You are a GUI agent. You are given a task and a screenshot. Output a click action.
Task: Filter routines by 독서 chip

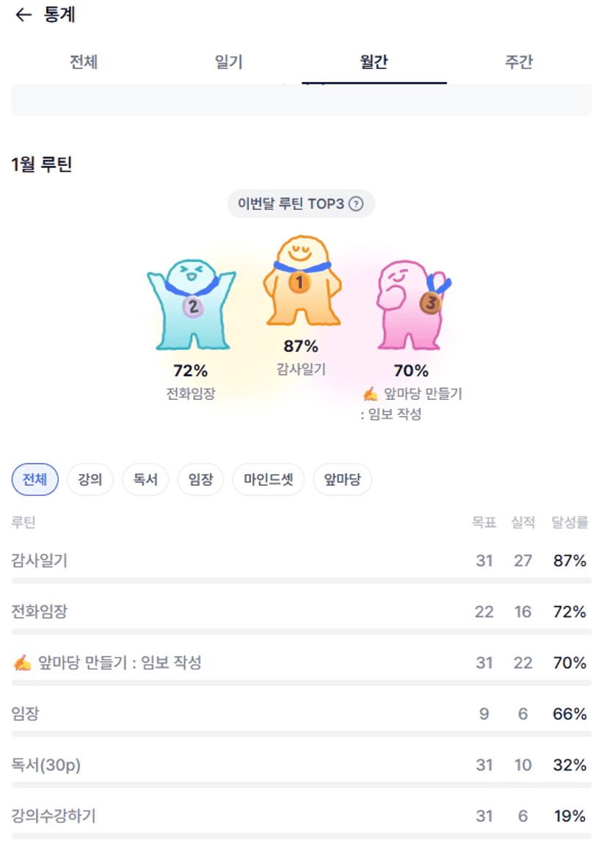click(x=145, y=480)
